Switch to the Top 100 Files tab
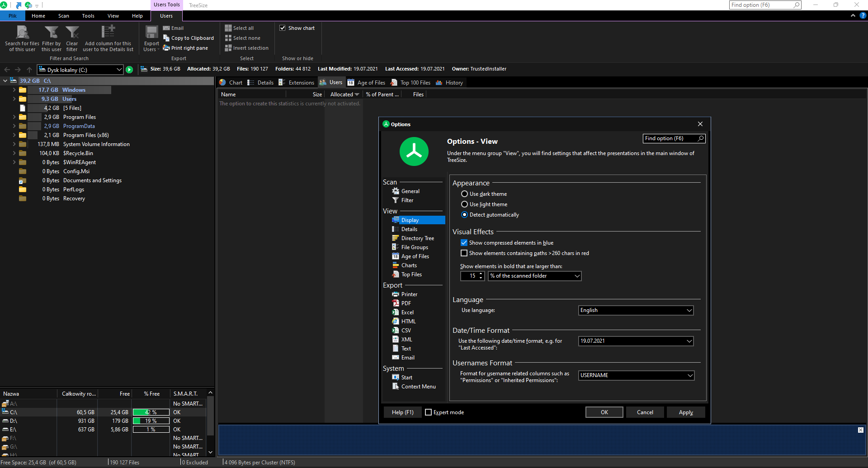 [x=411, y=83]
